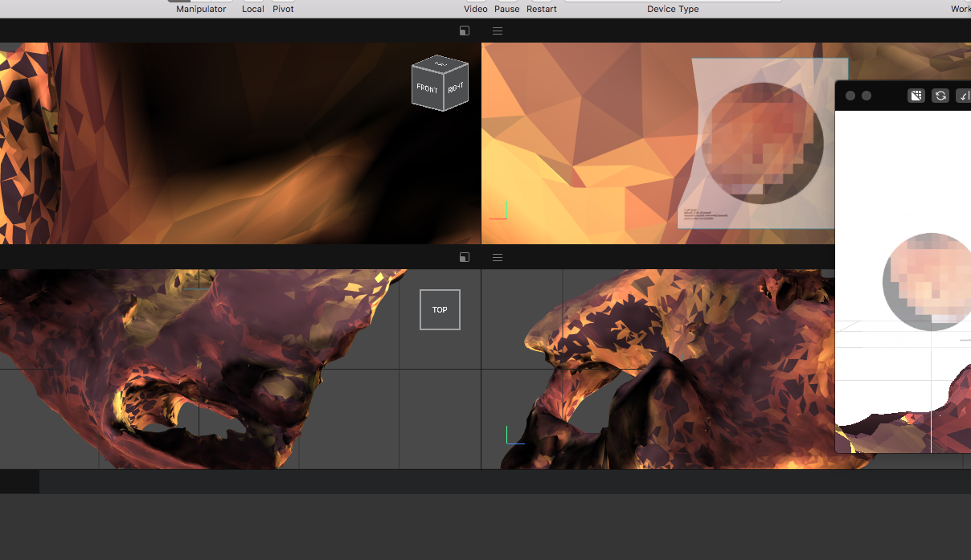Click the Device Type toolbar label

(x=673, y=9)
